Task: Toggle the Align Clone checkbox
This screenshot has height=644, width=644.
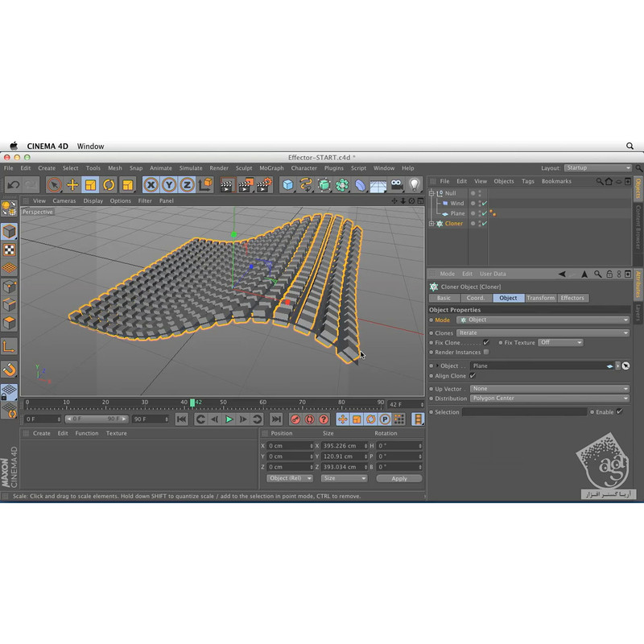Action: (473, 375)
